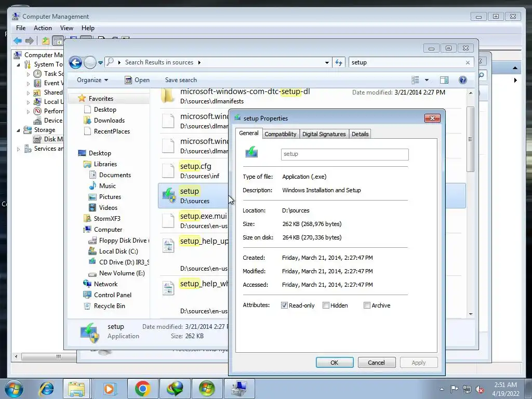Open Explorer help with the question mark icon
Viewport: 532px width, 399px height.
463,80
